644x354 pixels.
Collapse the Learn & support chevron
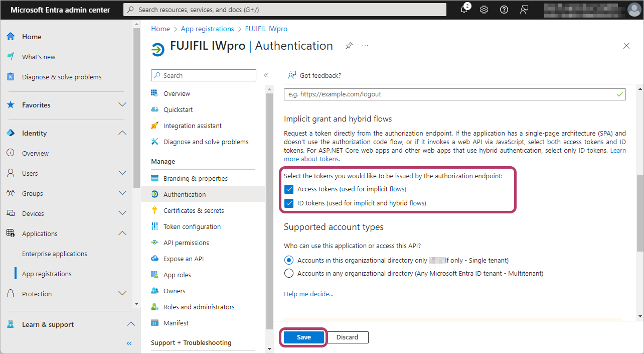point(130,324)
